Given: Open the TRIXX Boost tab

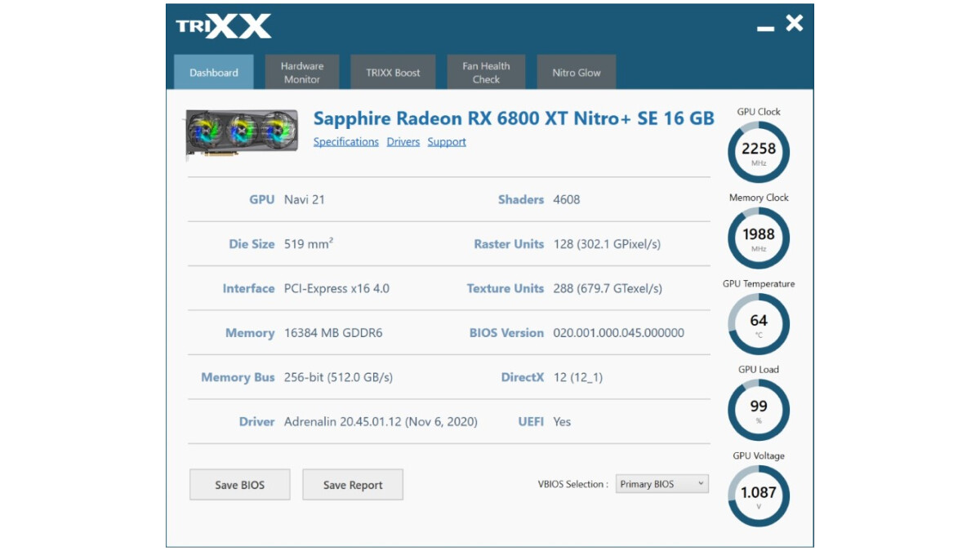Looking at the screenshot, I should pyautogui.click(x=392, y=72).
